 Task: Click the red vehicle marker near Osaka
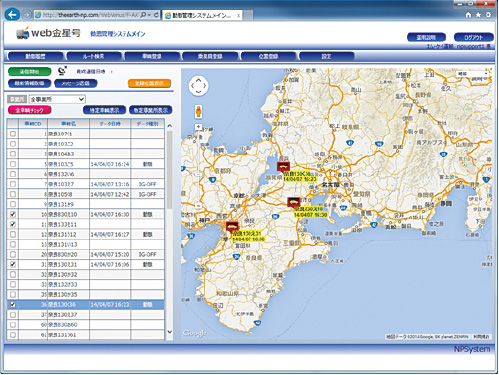tap(232, 227)
